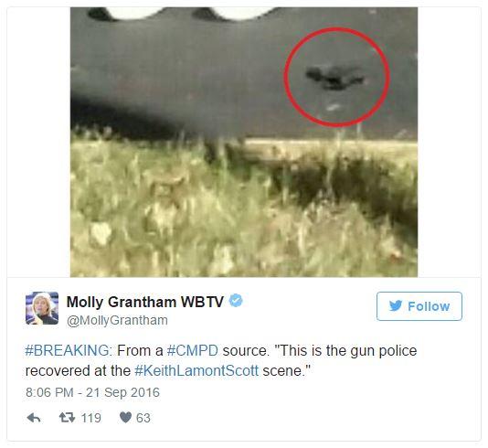Image resolution: width=488 pixels, height=448 pixels.
Task: Click the word Follow in the button
Action: point(429,306)
